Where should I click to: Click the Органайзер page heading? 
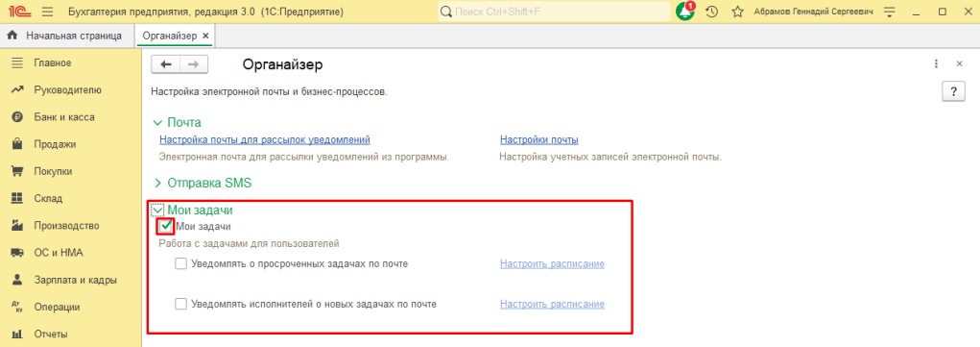pyautogui.click(x=282, y=64)
